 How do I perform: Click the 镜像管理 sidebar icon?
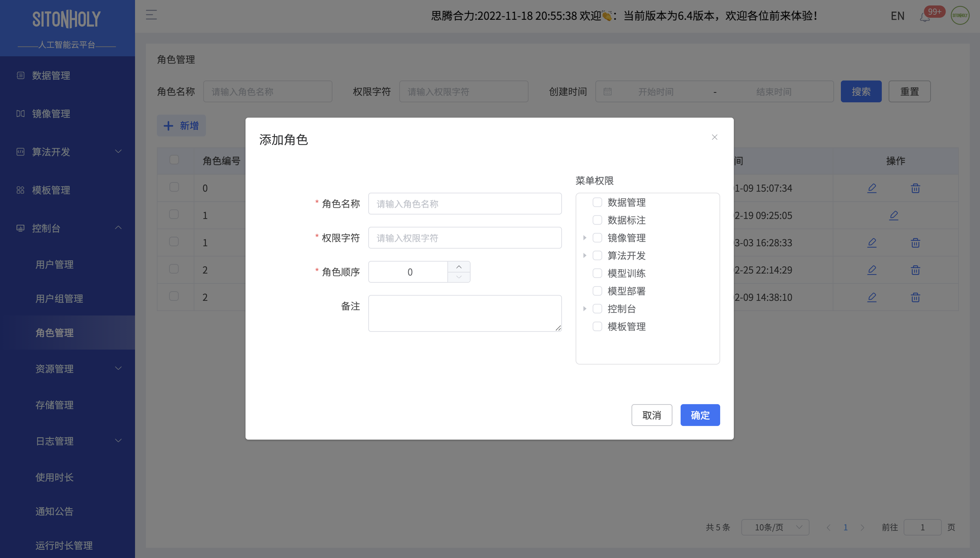tap(21, 114)
